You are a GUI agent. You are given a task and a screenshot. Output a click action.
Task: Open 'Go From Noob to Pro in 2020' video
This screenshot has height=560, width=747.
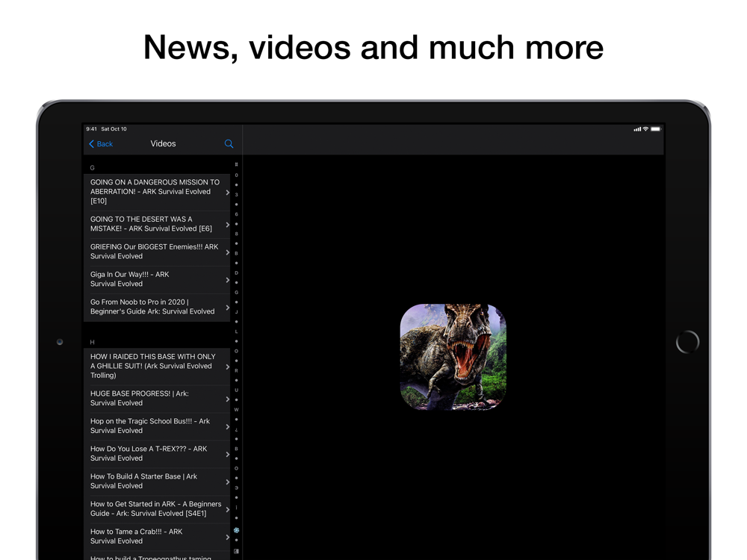pos(157,307)
